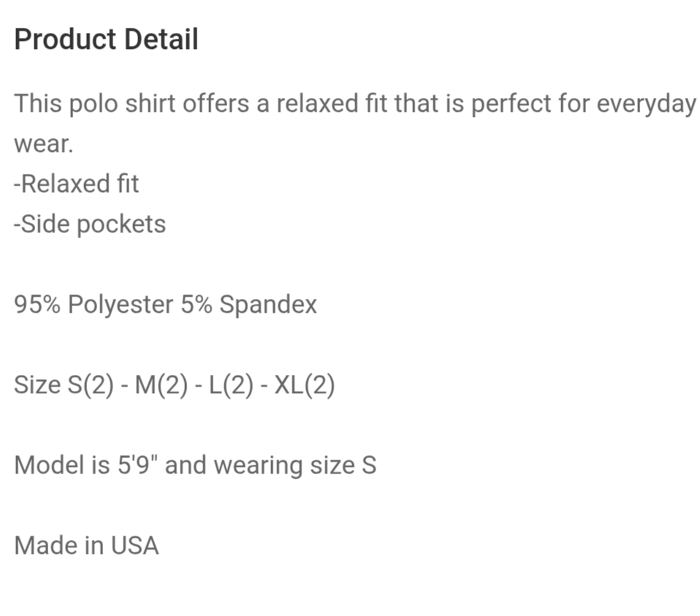
Task: Click the word "perfect" in the description
Action: [511, 104]
